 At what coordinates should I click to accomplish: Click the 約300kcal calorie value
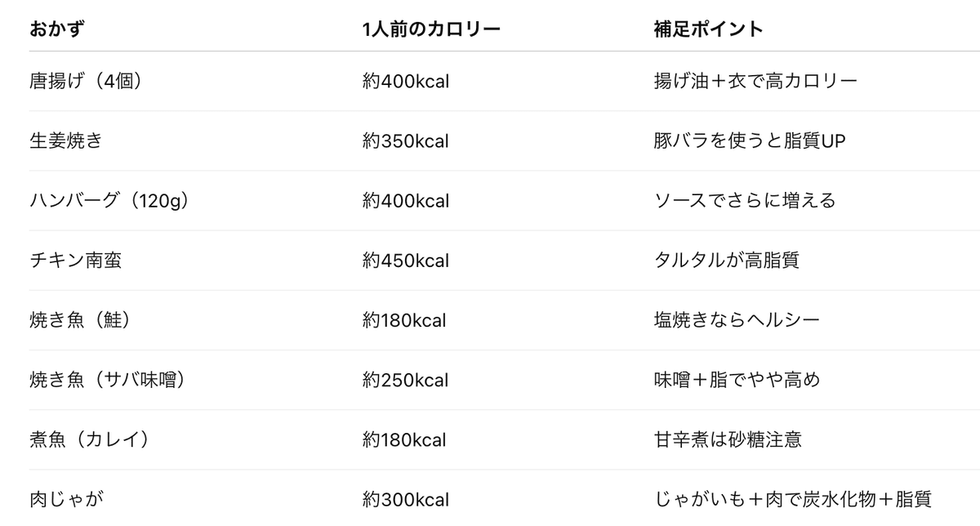coord(406,499)
